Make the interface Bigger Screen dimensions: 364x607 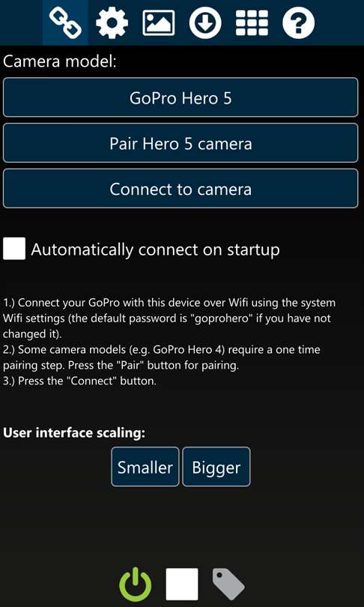(216, 467)
